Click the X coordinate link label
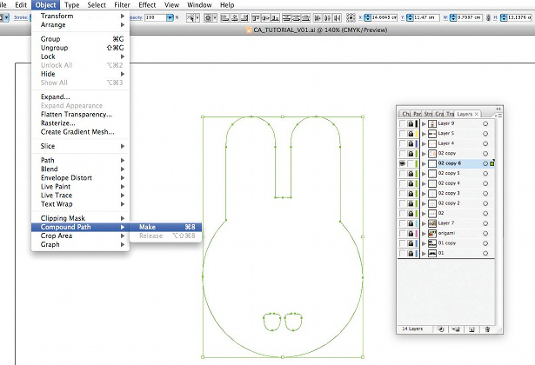The height and width of the screenshot is (365, 535). coord(361,17)
